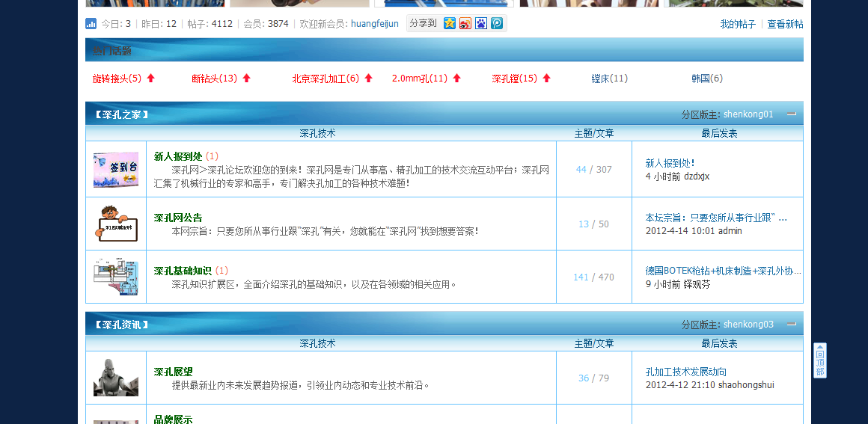Open hot topic 深孔镗(15)
868x424 pixels.
[x=514, y=79]
